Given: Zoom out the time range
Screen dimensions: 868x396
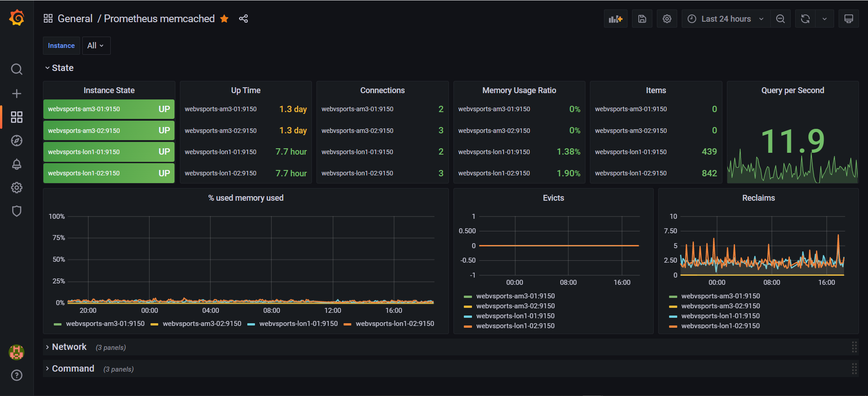Looking at the screenshot, I should [x=780, y=19].
